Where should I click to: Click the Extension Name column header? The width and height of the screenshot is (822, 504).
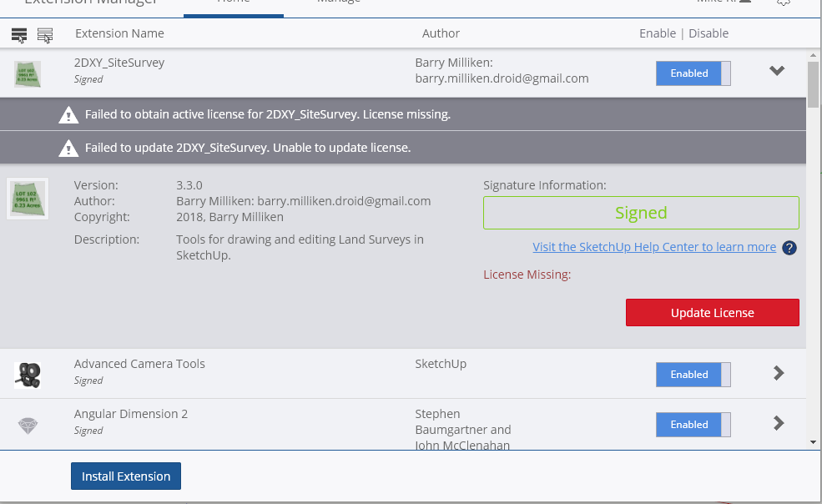tap(119, 33)
